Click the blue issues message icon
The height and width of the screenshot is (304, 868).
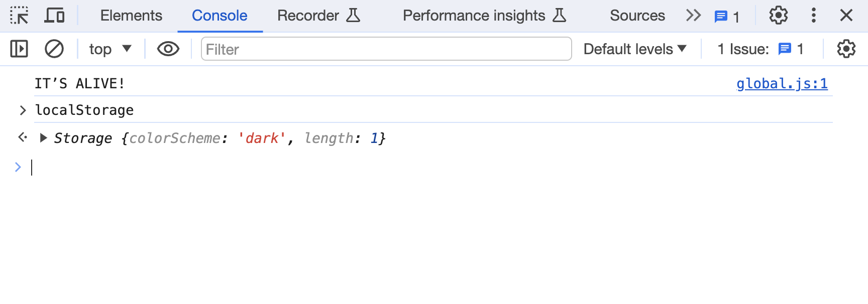pyautogui.click(x=784, y=49)
